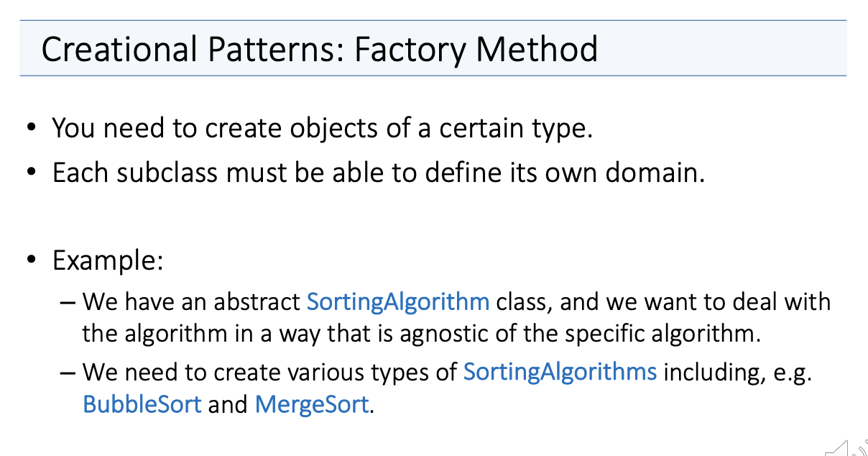Click the word 'domain' in the second bullet
The width and height of the screenshot is (868, 456).
652,174
